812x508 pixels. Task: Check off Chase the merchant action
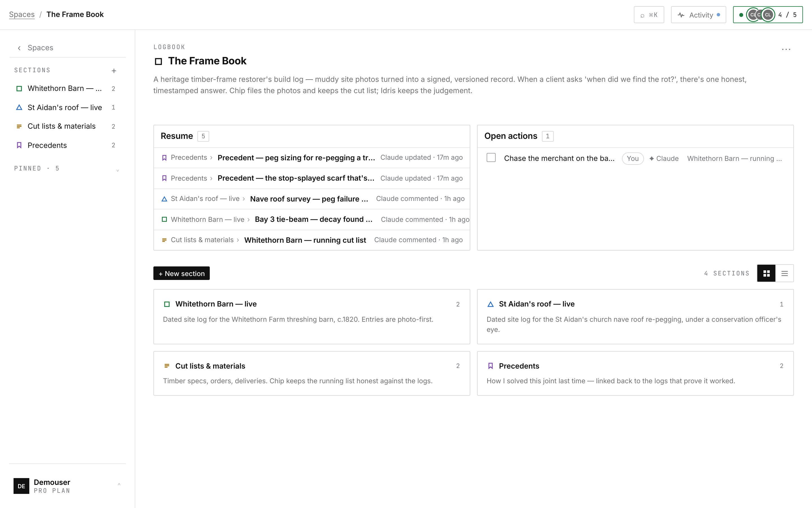pos(491,157)
